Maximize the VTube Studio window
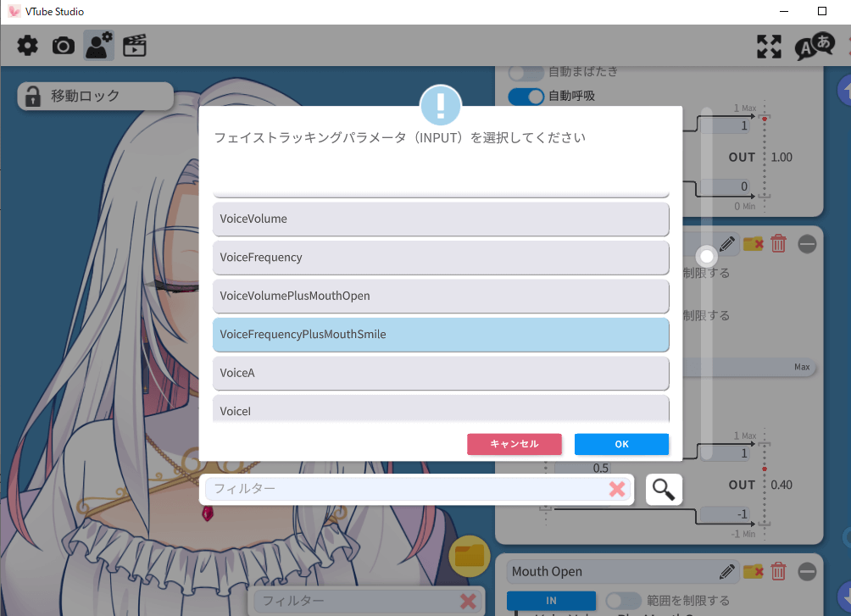851x616 pixels. (x=822, y=11)
